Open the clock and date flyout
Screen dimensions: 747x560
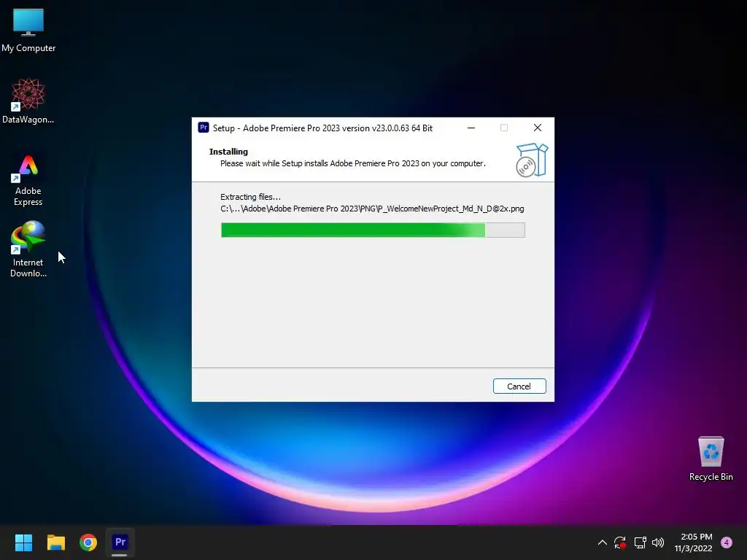pyautogui.click(x=693, y=542)
